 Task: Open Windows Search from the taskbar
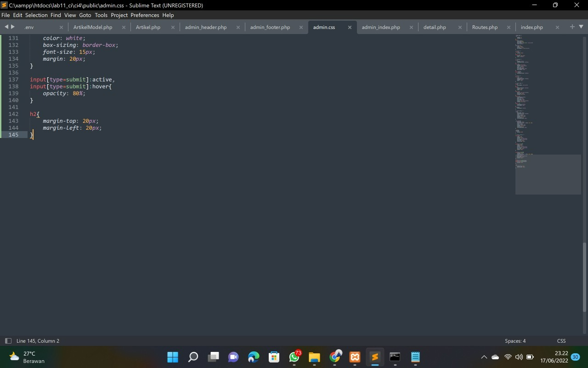point(192,357)
